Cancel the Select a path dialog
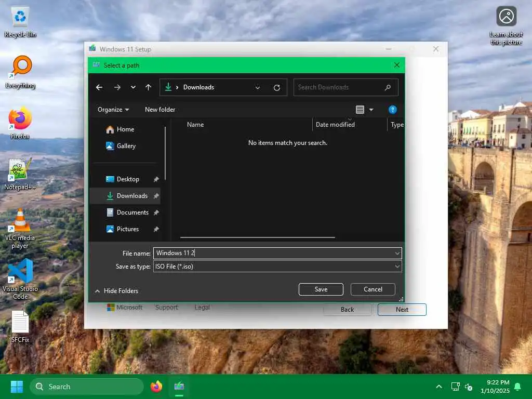 click(x=373, y=289)
